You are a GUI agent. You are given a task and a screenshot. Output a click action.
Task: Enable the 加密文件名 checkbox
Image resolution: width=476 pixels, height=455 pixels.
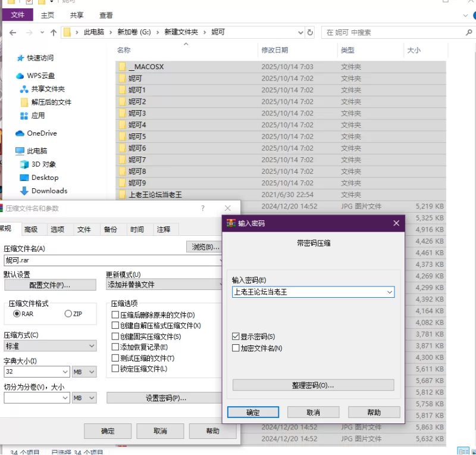236,348
